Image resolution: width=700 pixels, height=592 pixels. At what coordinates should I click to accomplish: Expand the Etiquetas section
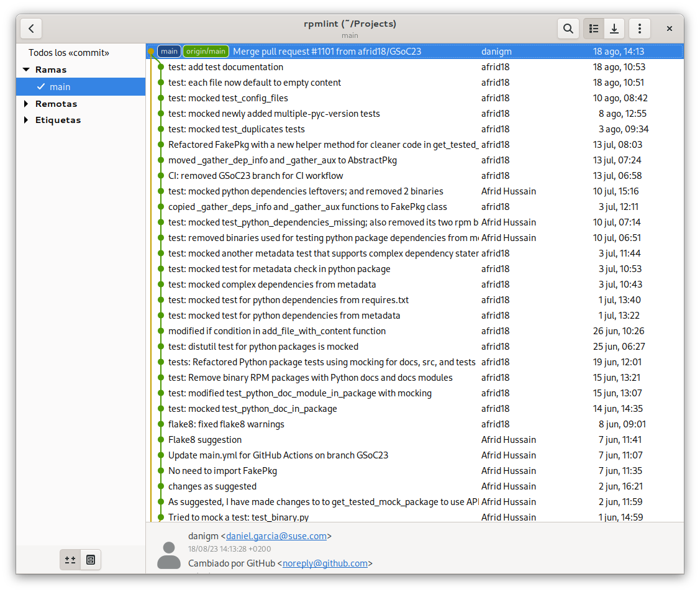(x=26, y=120)
